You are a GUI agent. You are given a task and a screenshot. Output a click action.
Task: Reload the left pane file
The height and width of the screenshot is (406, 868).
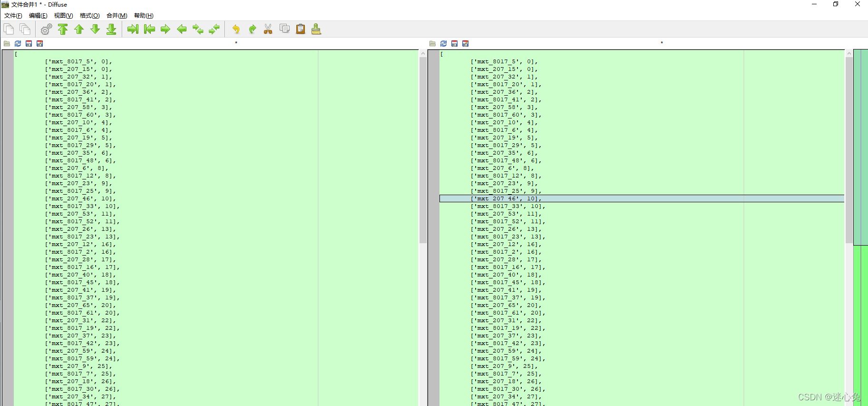(x=18, y=43)
